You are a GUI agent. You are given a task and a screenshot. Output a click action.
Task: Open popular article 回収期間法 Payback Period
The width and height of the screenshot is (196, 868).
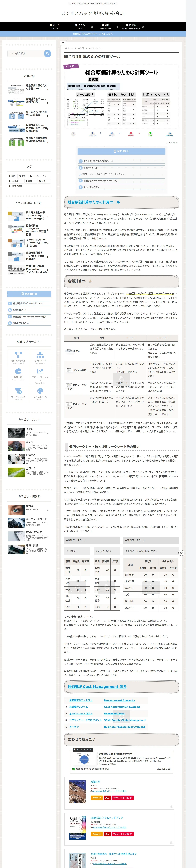coord(29,230)
